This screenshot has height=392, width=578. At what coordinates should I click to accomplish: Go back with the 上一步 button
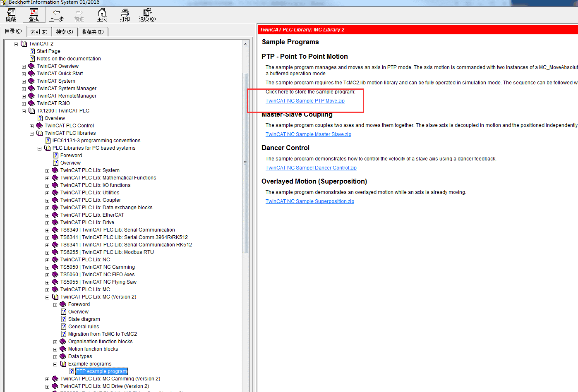(x=56, y=15)
